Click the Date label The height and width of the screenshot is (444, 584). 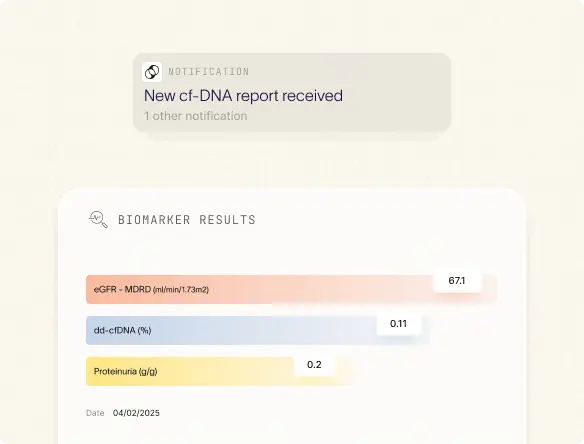coord(95,413)
